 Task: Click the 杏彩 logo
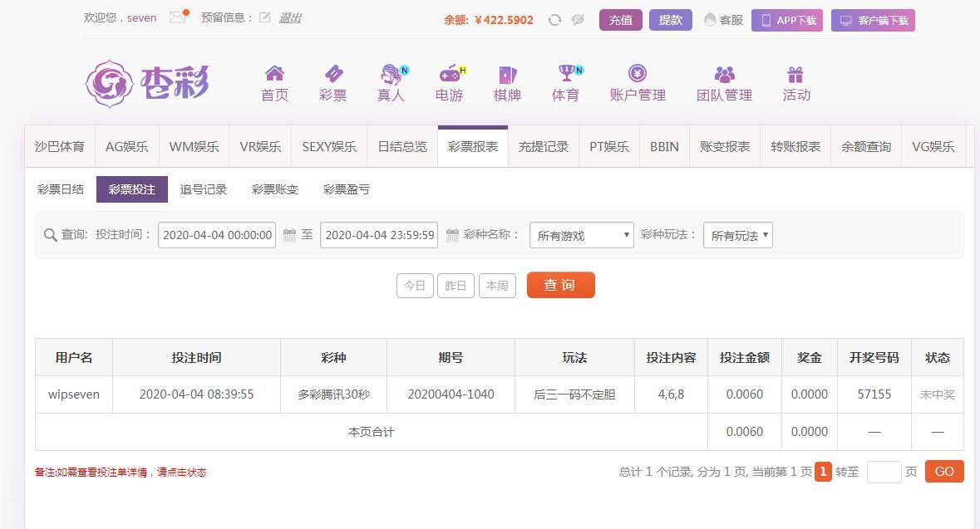pyautogui.click(x=147, y=83)
